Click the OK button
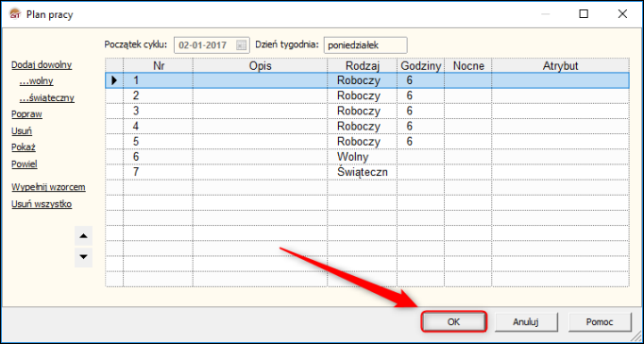Screen dimensions: 644x344 pyautogui.click(x=454, y=322)
